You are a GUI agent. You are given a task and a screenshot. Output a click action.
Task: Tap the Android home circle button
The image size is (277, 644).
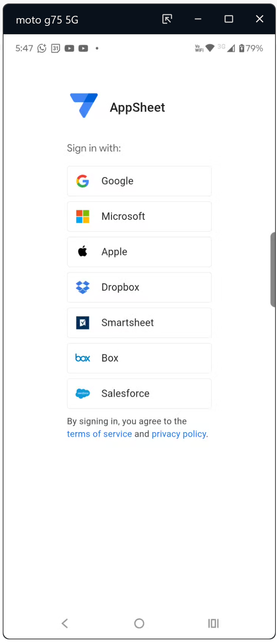tap(139, 623)
